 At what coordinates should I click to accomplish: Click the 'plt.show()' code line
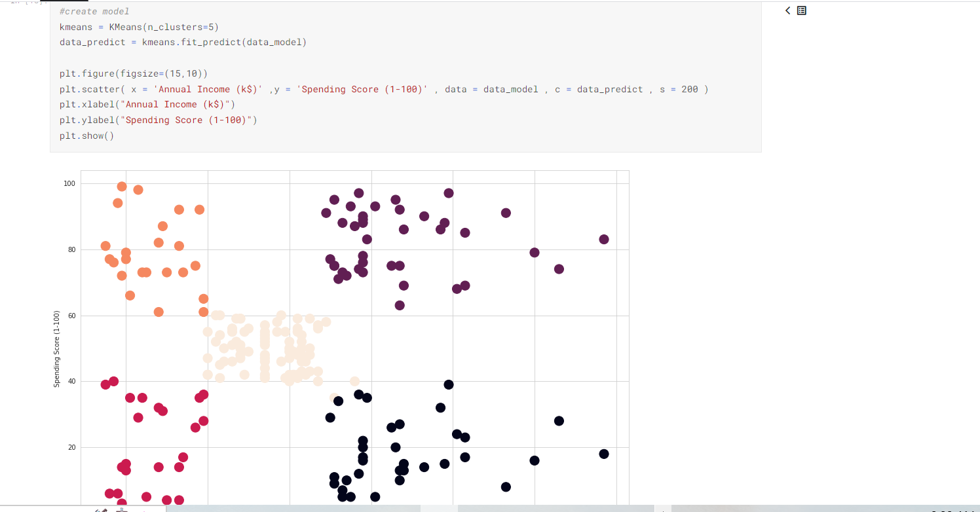coord(86,136)
